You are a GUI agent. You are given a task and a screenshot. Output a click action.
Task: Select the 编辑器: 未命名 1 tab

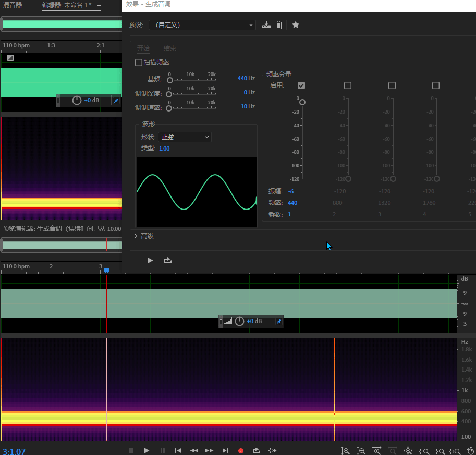67,5
